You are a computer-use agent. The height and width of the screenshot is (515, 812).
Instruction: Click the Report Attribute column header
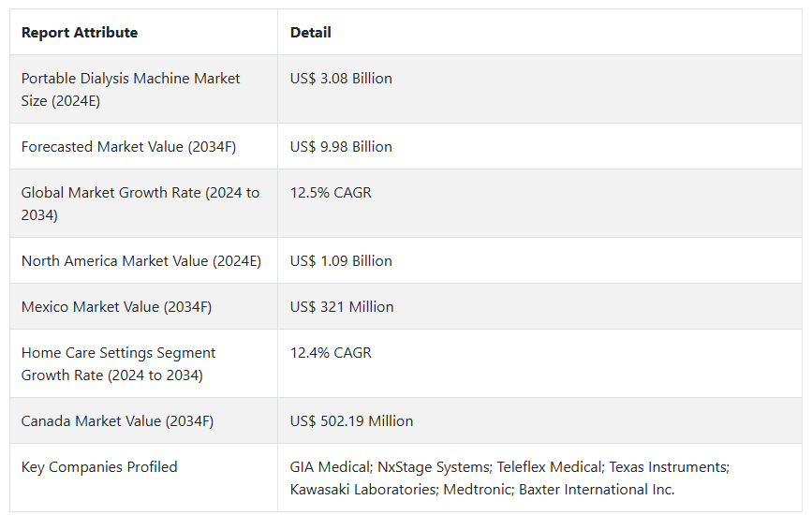tap(80, 33)
